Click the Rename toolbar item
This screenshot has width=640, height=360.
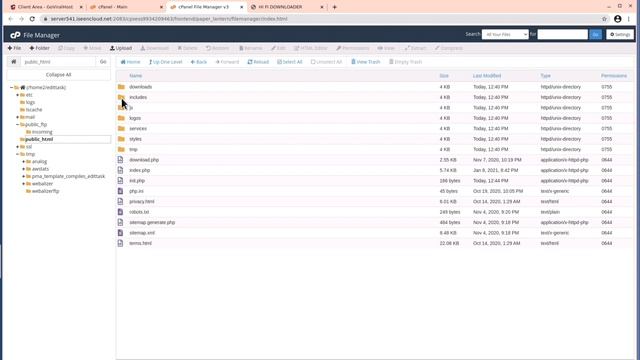(251, 48)
